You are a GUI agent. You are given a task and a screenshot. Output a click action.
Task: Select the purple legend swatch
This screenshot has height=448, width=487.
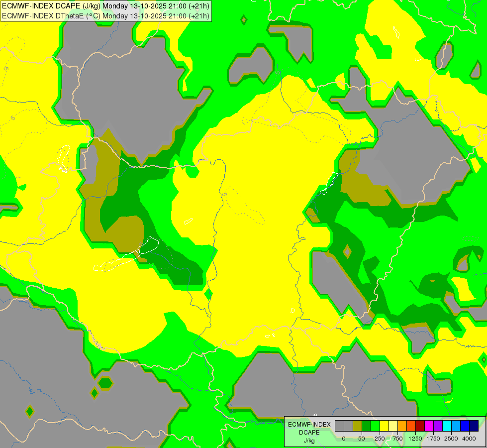(x=438, y=426)
